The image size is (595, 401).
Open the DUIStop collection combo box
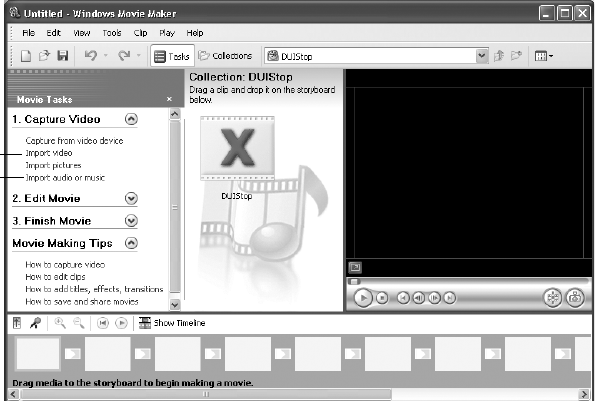point(376,56)
